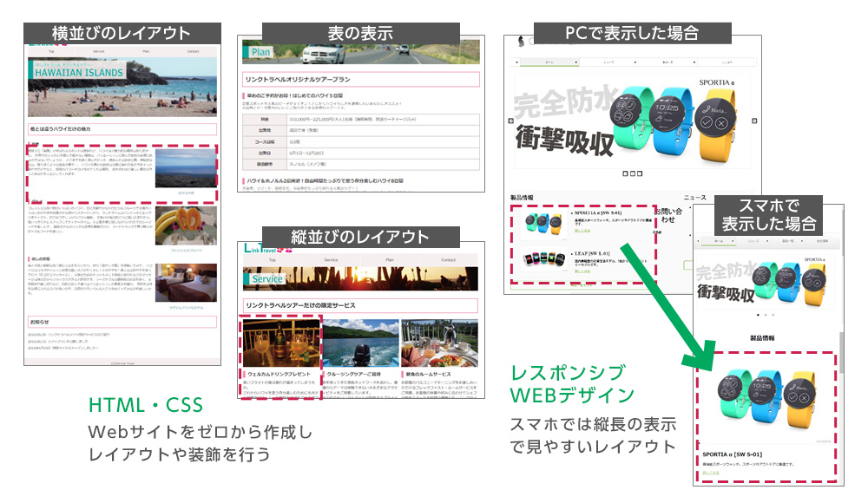868x503 pixels.
Task: Click the 出発日 cell in the plan table
Action: tap(265, 153)
